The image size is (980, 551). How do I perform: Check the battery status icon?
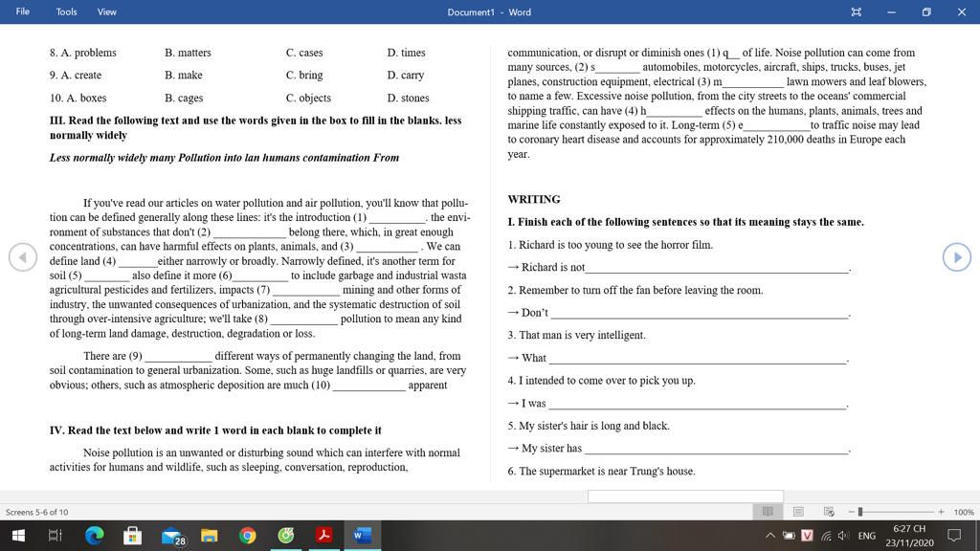click(x=789, y=536)
